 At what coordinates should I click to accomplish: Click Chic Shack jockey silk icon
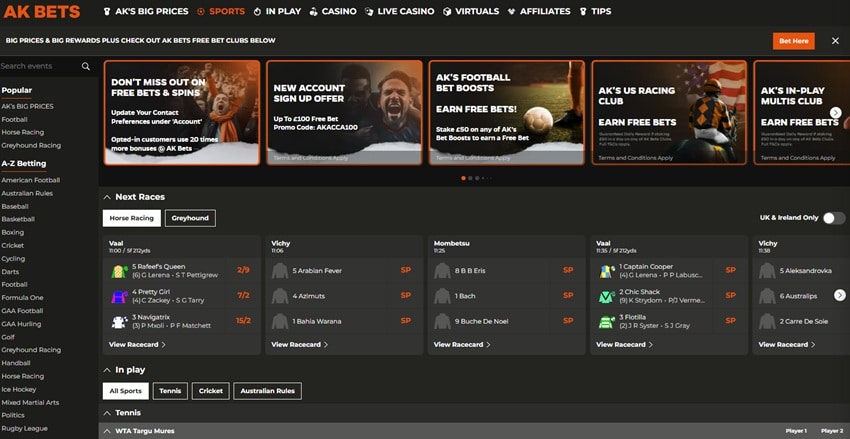(x=607, y=296)
